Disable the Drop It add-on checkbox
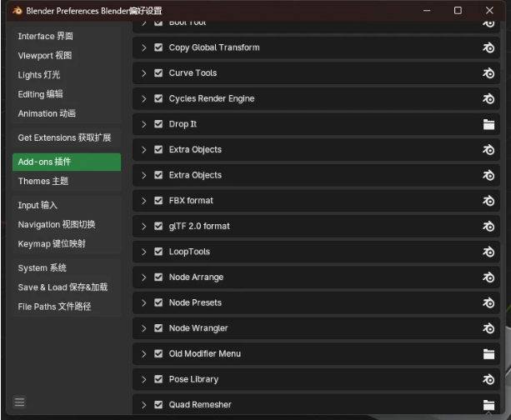Viewport: 511px width, 420px height. [158, 124]
